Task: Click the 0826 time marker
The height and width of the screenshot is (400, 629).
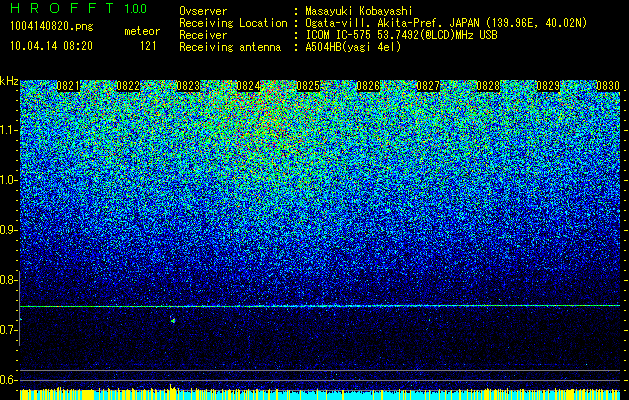Action: point(368,86)
